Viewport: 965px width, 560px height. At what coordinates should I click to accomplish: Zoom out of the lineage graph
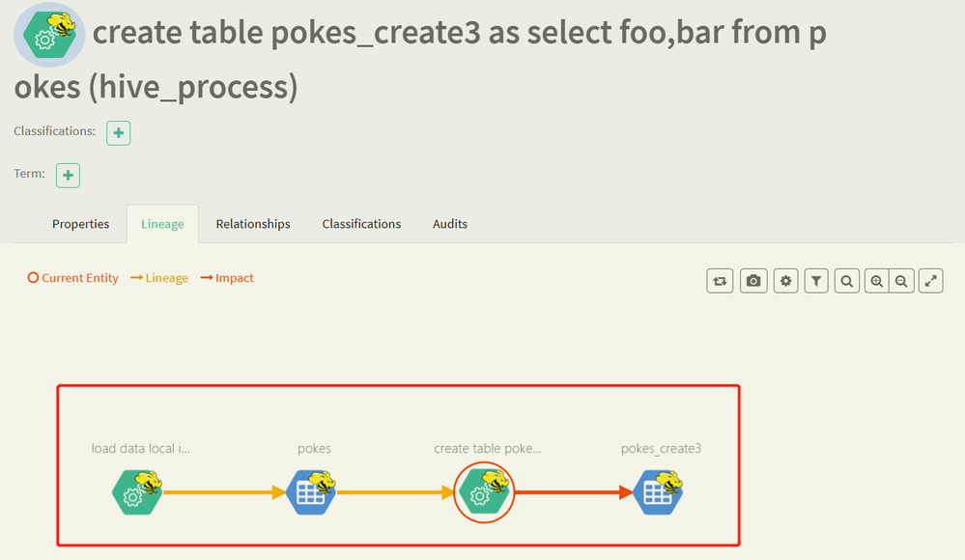(901, 281)
